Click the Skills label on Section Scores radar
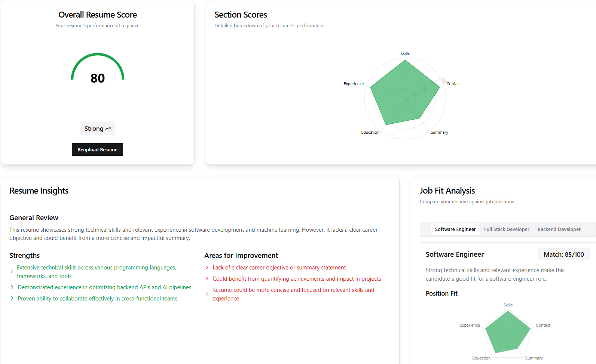 coord(405,53)
